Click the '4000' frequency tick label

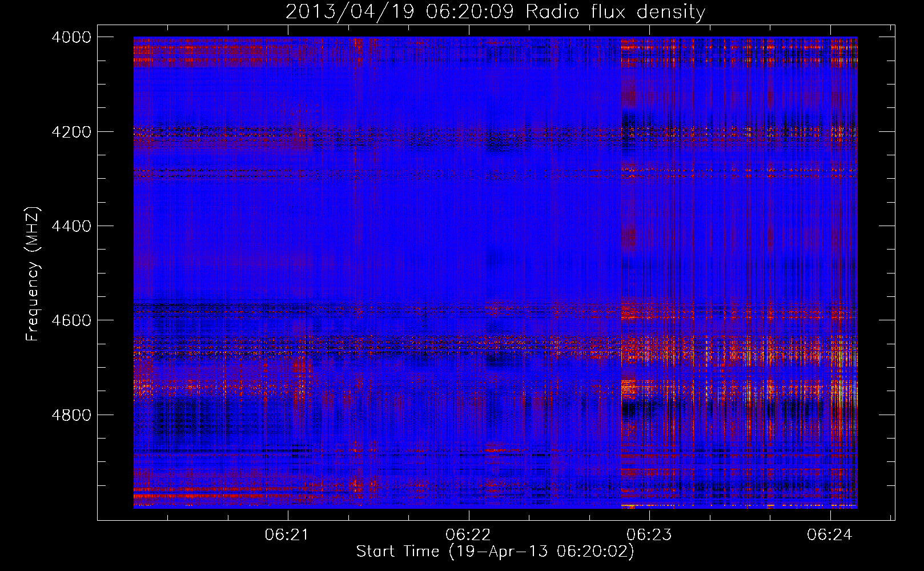[71, 37]
